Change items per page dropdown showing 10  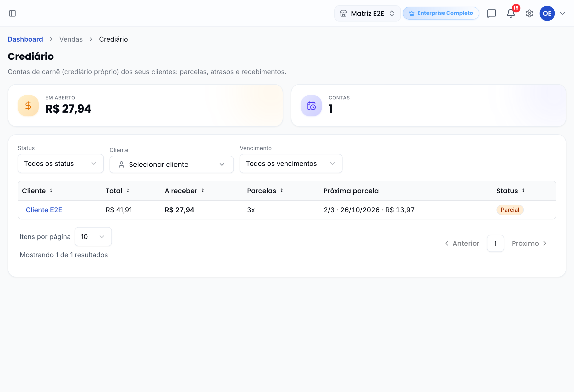tap(93, 236)
